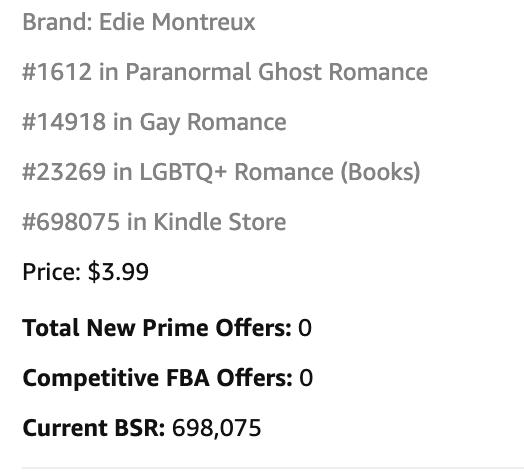Open the Gay Romance category rank
The width and height of the screenshot is (524, 474).
point(154,122)
